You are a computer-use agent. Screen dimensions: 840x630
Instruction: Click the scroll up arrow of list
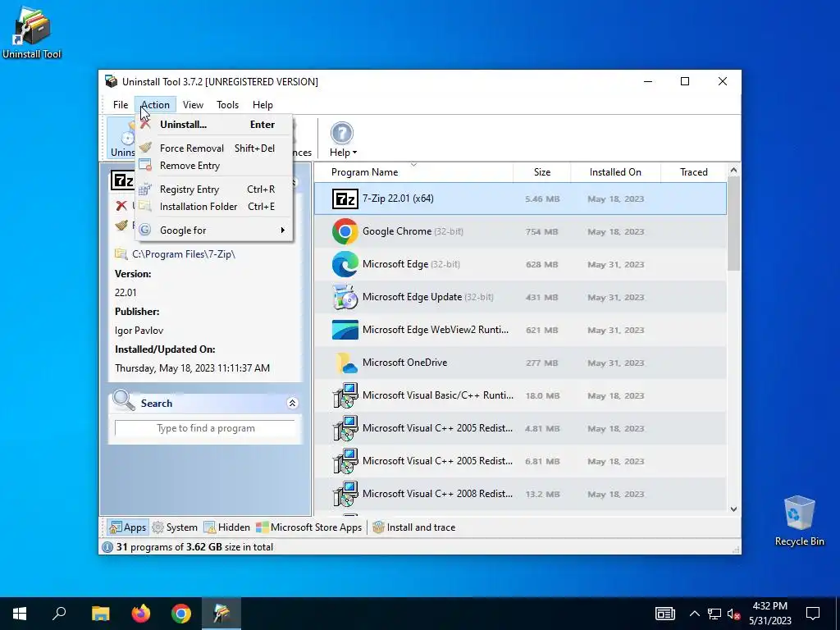tap(733, 170)
